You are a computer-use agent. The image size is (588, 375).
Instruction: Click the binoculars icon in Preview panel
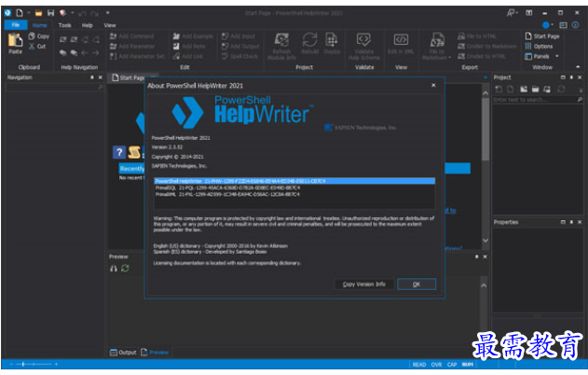pos(114,269)
